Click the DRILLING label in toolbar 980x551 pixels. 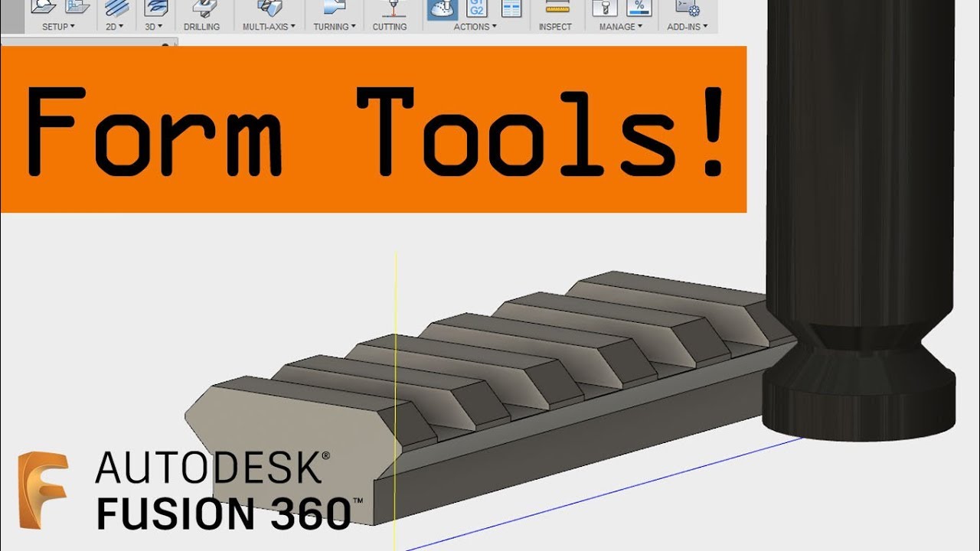(201, 27)
